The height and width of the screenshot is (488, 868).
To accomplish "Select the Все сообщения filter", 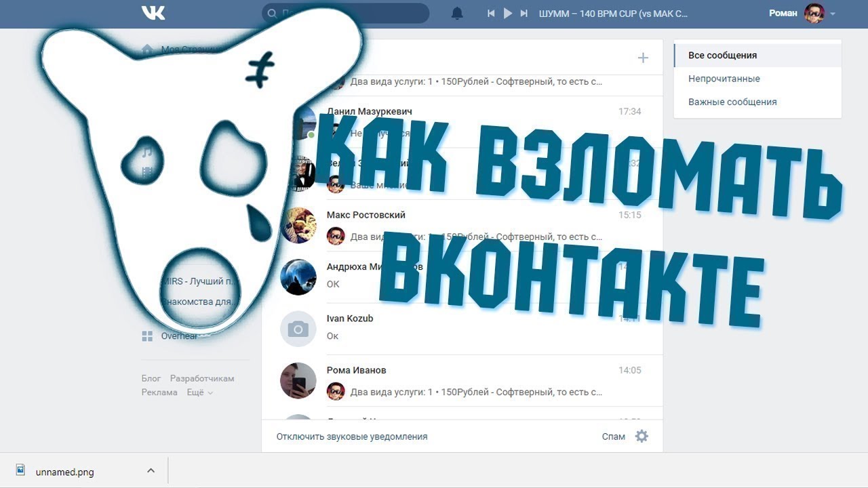I will click(757, 56).
